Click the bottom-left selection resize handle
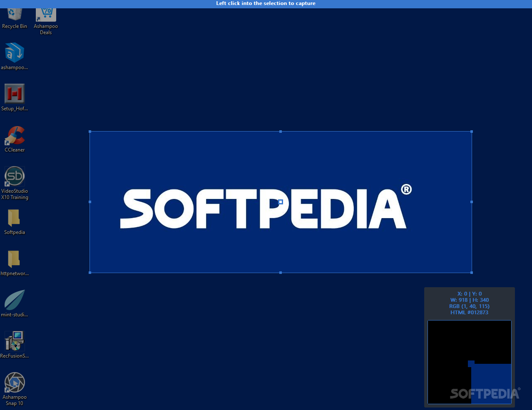The height and width of the screenshot is (410, 532). click(x=90, y=273)
